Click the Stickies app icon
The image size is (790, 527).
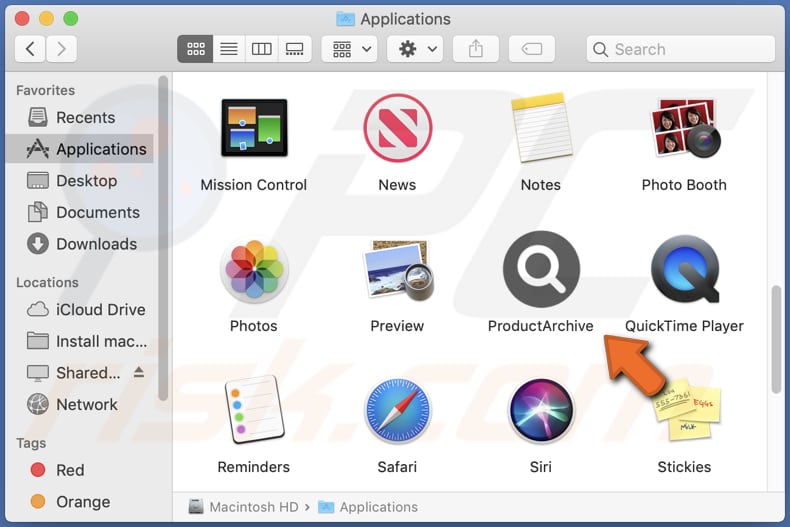pos(687,409)
